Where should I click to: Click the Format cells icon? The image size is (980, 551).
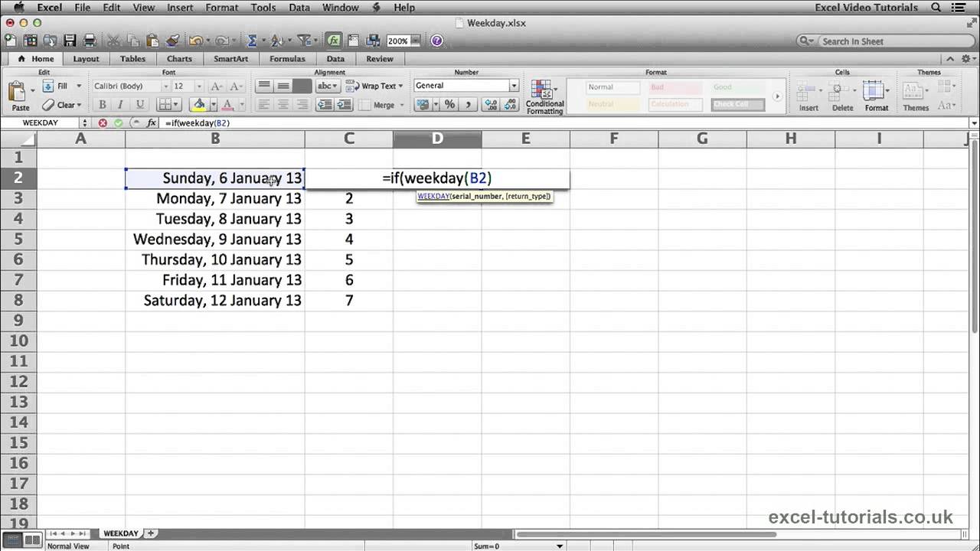875,92
